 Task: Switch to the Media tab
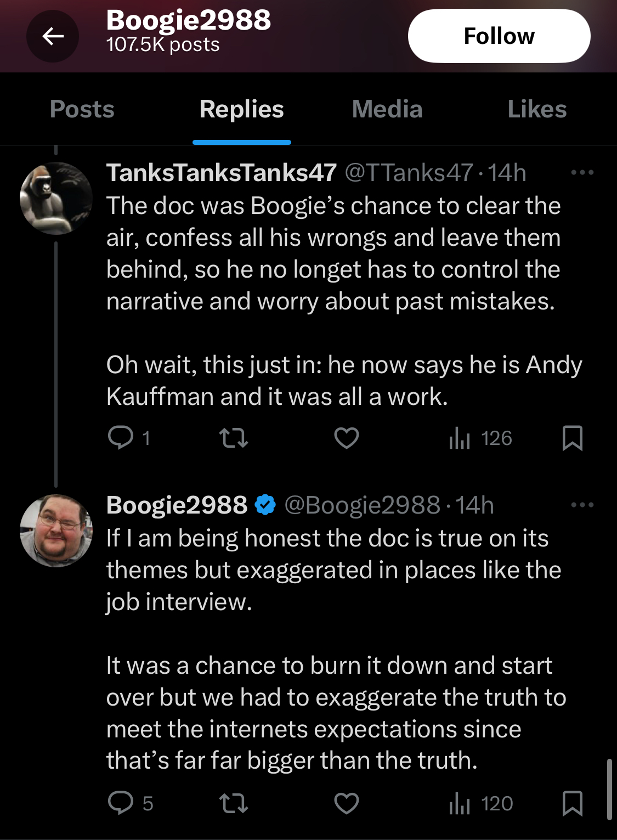pyautogui.click(x=387, y=109)
